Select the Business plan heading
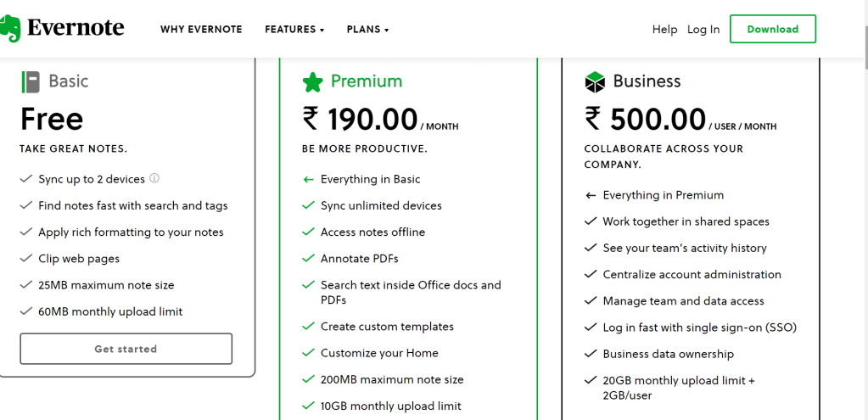This screenshot has width=868, height=420. pos(647,81)
